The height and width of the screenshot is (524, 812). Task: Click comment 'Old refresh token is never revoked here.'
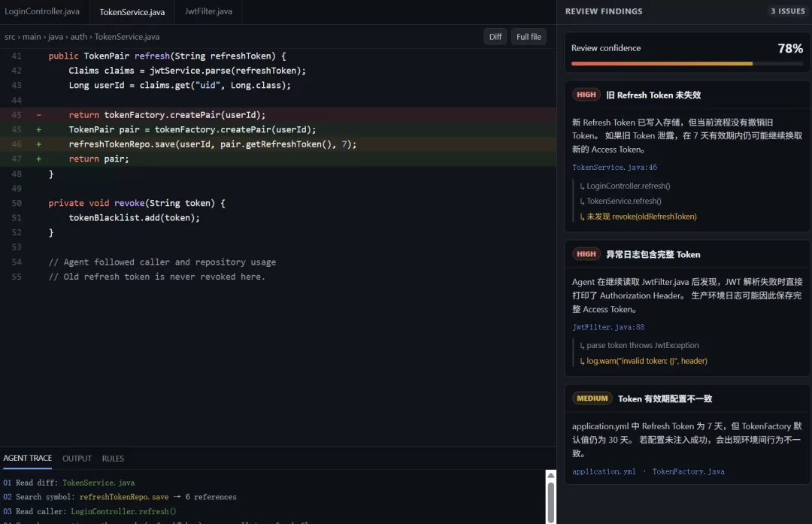point(157,277)
